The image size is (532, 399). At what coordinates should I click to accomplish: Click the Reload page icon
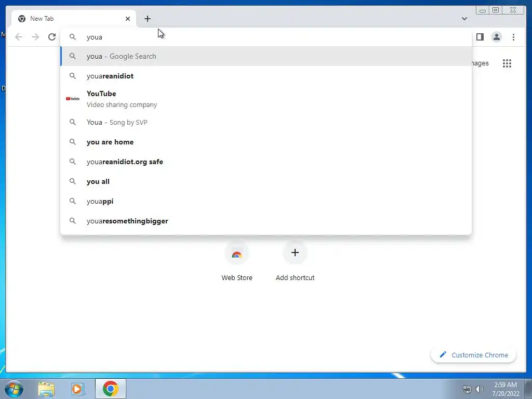52,37
